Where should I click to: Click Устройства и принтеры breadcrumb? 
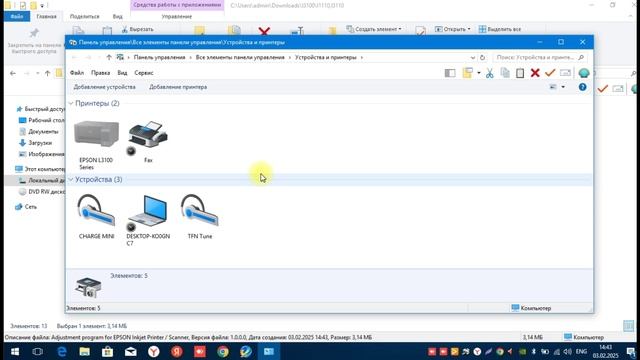[x=326, y=58]
